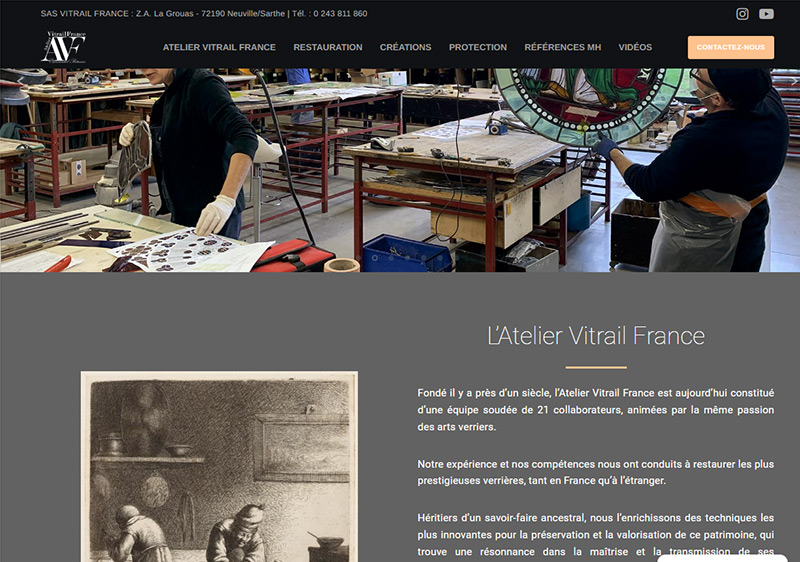This screenshot has height=562, width=800.
Task: Click paragraph starting with Notre expérience
Action: [x=596, y=472]
